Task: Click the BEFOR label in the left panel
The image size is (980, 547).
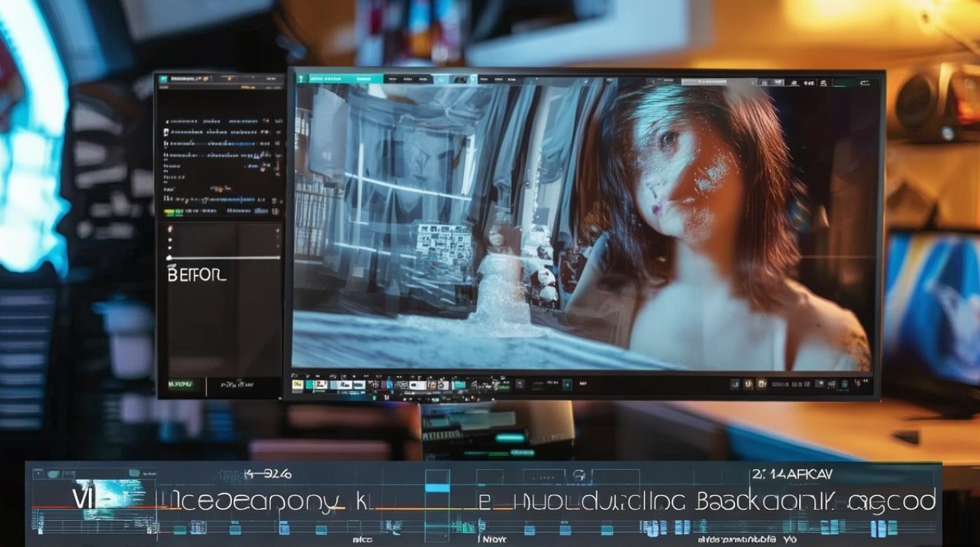Action: (x=196, y=275)
